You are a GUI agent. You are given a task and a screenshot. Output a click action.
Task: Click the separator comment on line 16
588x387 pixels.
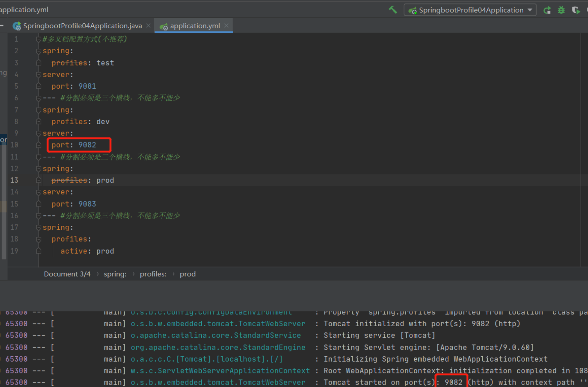tap(120, 216)
